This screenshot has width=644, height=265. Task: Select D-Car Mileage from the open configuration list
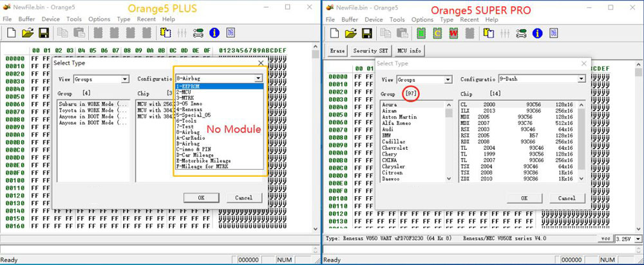(196, 155)
